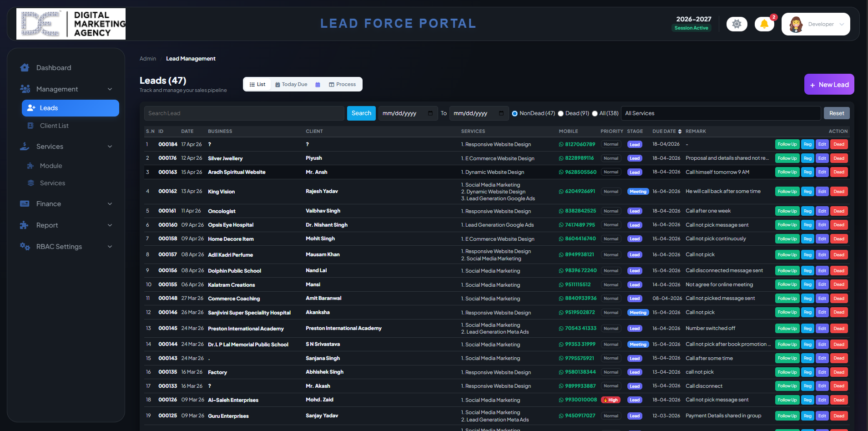Viewport: 868px width, 431px height.
Task: Open the All Services dropdown
Action: 721,113
